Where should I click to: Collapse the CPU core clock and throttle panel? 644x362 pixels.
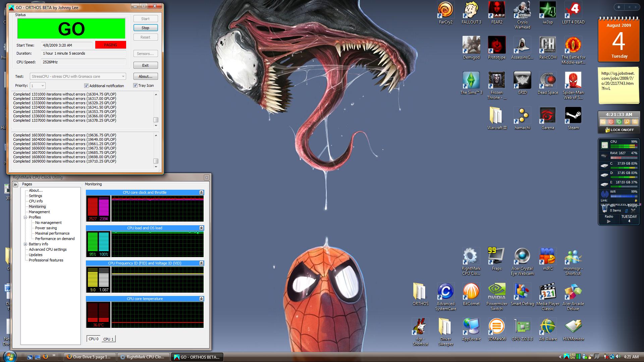pos(201,192)
